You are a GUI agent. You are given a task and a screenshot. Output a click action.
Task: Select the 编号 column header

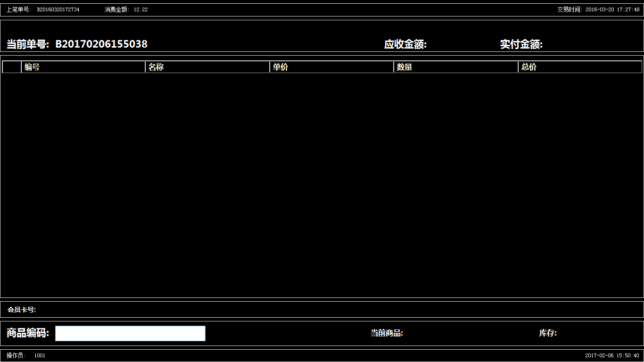click(x=83, y=67)
